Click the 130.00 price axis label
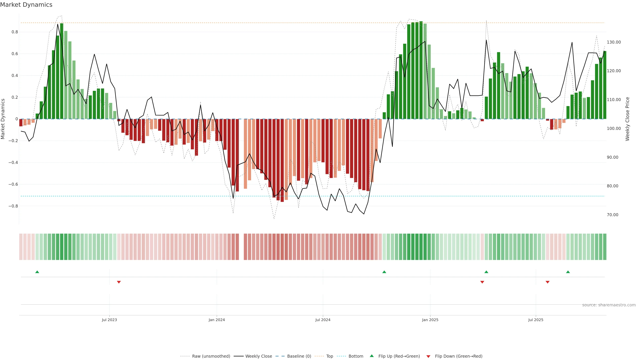The height and width of the screenshot is (362, 644). (614, 42)
